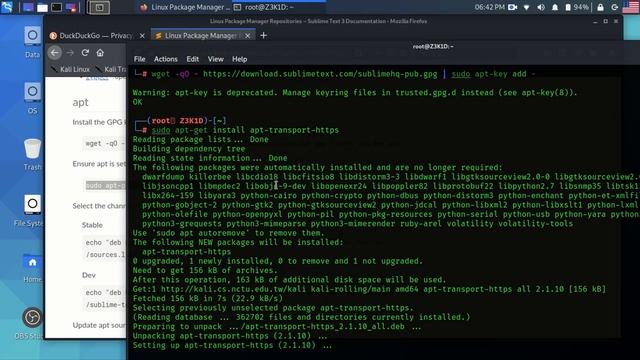Switch to the DuckDuckGo Firefox tab
Screen dimensions: 640x360
click(x=97, y=36)
